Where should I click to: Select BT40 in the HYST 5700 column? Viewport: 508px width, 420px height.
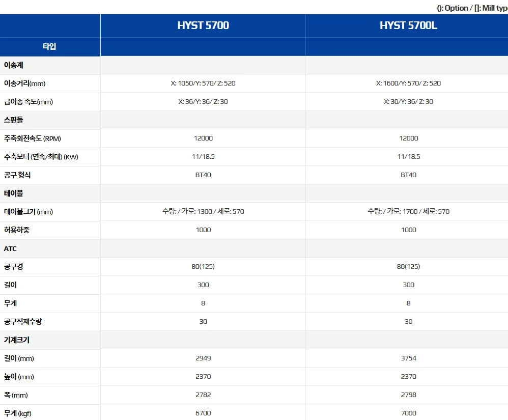coord(203,175)
